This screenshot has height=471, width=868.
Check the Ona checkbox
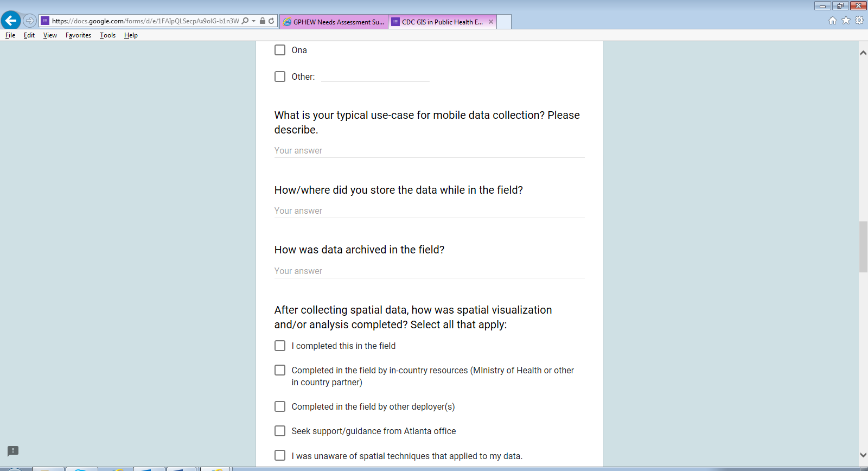coord(280,50)
